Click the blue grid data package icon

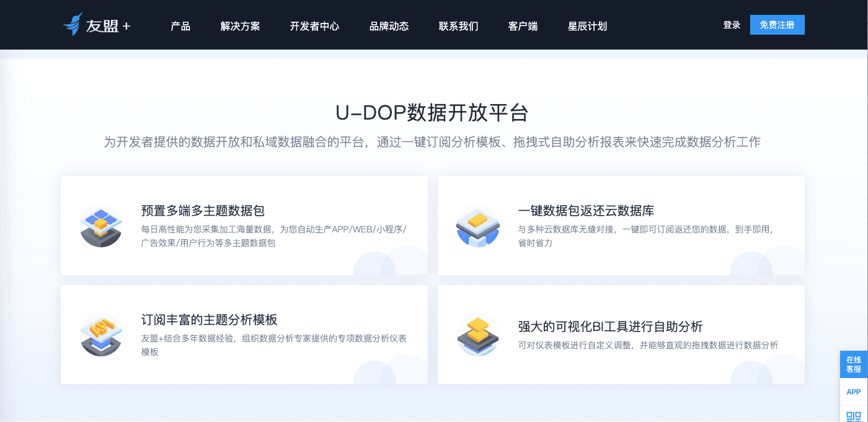coord(101,226)
